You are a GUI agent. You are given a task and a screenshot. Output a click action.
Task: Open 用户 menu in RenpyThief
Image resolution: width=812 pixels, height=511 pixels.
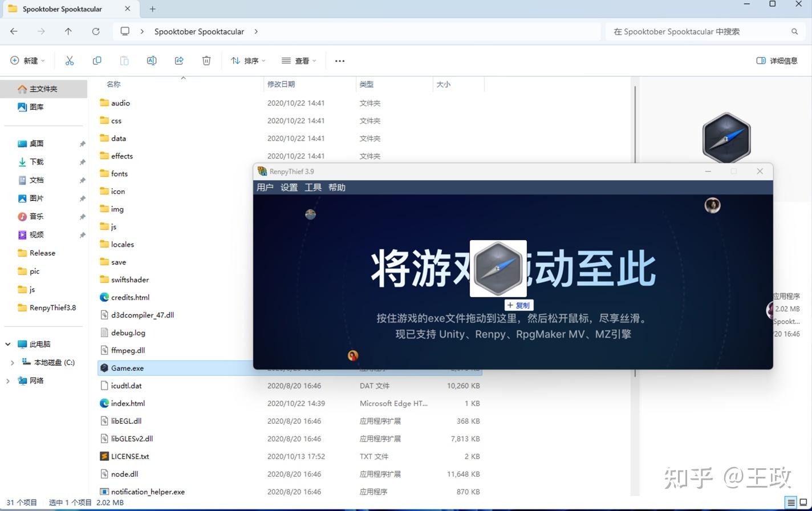265,187
